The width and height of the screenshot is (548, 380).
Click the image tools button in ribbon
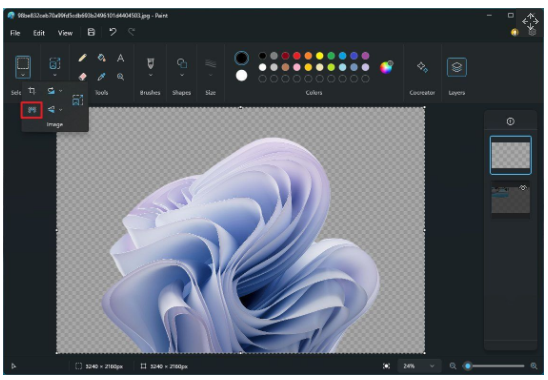(55, 63)
